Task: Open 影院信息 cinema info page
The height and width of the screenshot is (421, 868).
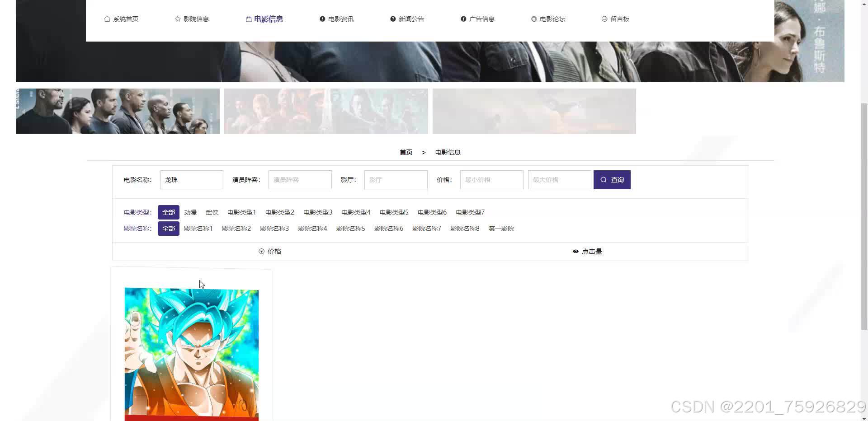Action: (x=192, y=19)
